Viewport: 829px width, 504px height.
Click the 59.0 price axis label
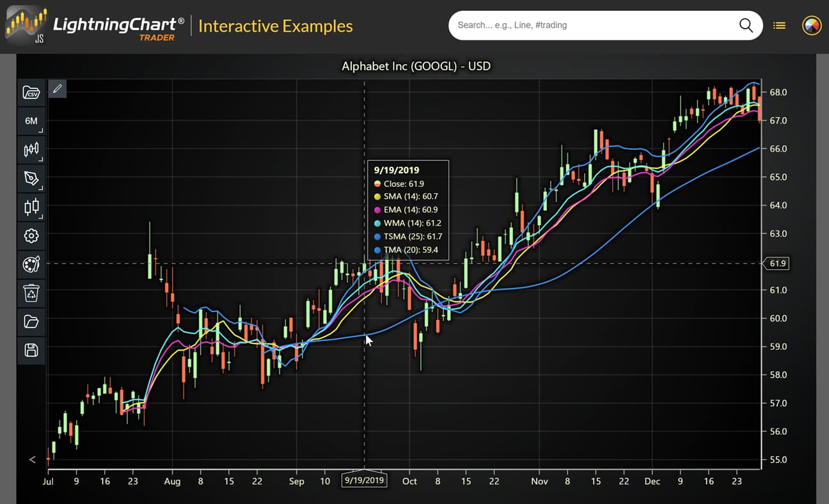[778, 347]
